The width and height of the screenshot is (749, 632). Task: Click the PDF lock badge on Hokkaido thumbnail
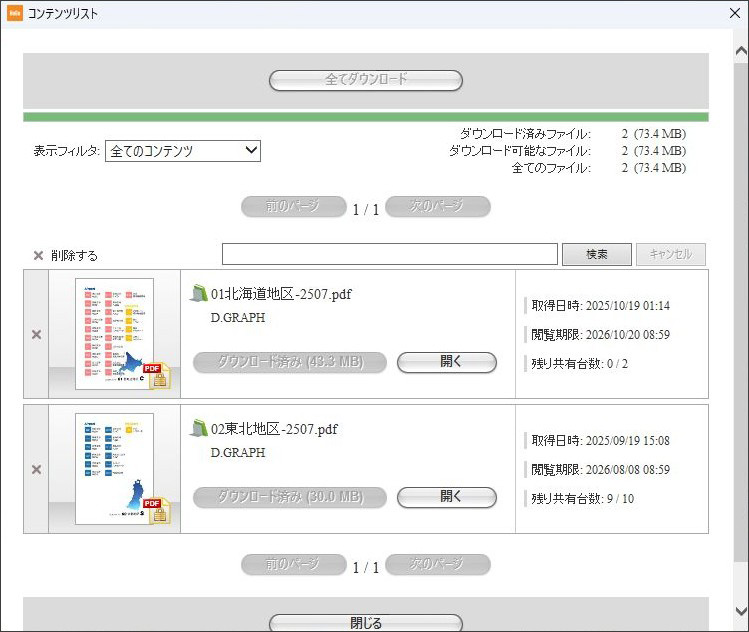click(x=156, y=375)
